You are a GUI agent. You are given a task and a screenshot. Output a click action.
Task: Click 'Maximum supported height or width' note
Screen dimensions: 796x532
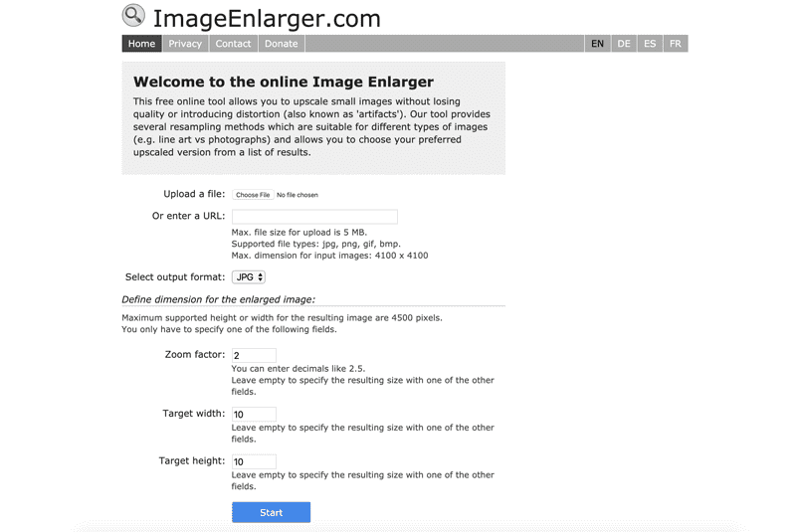[282, 318]
